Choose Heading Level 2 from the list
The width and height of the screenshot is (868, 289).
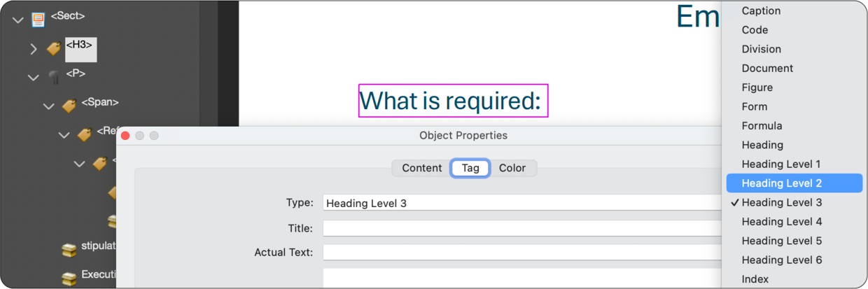781,183
